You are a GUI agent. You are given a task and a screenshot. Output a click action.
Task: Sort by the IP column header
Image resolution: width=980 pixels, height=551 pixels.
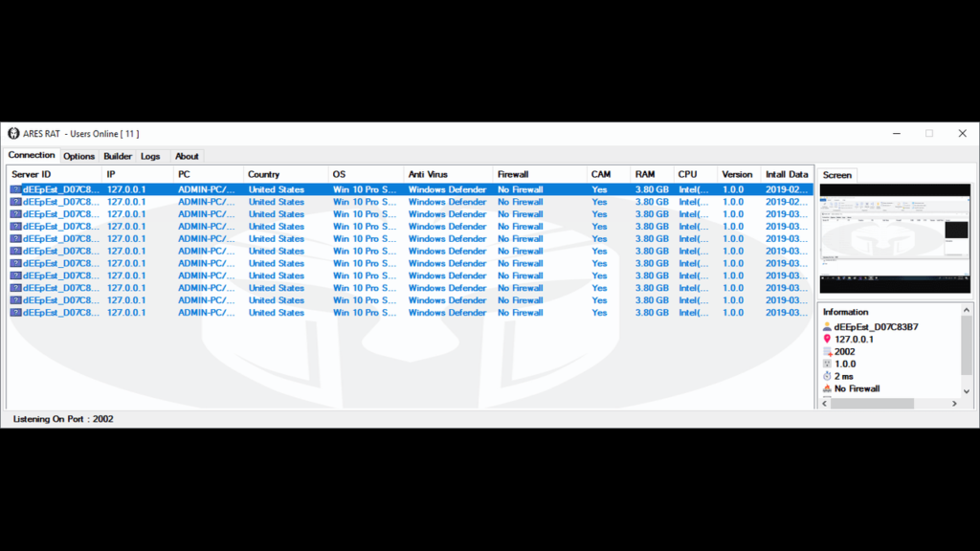137,174
